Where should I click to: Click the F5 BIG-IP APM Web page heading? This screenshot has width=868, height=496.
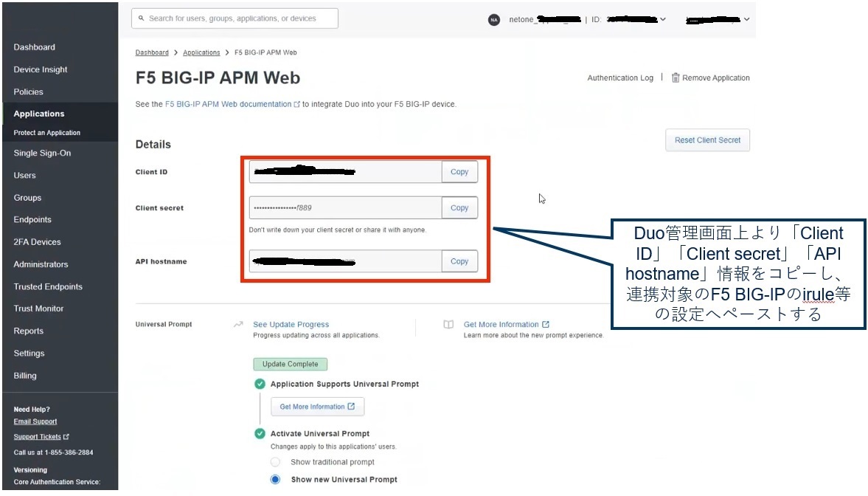[218, 77]
